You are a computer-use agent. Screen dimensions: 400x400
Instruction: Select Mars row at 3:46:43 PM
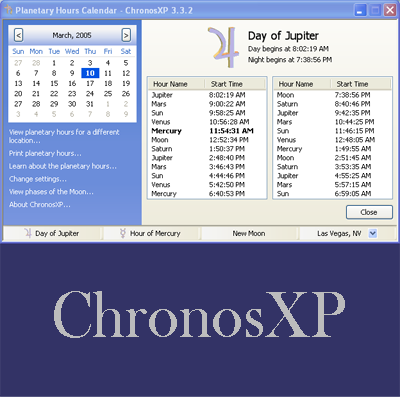(x=207, y=167)
